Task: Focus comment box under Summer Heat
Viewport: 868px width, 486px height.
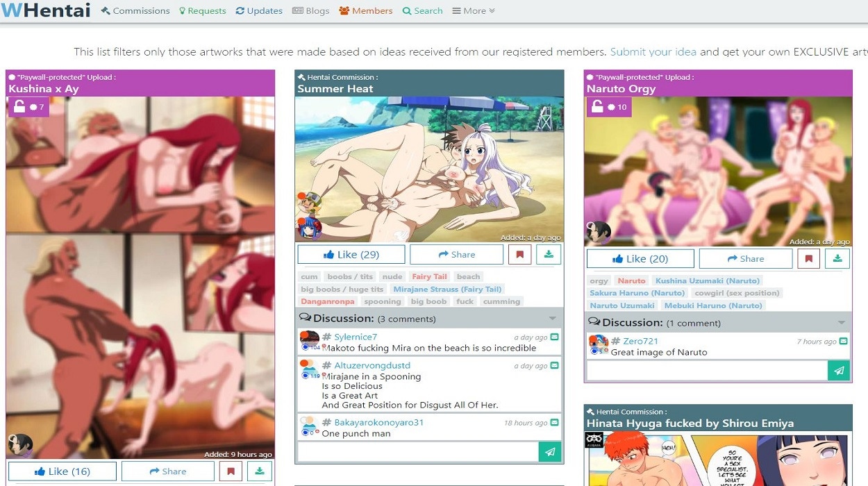Action: point(418,451)
